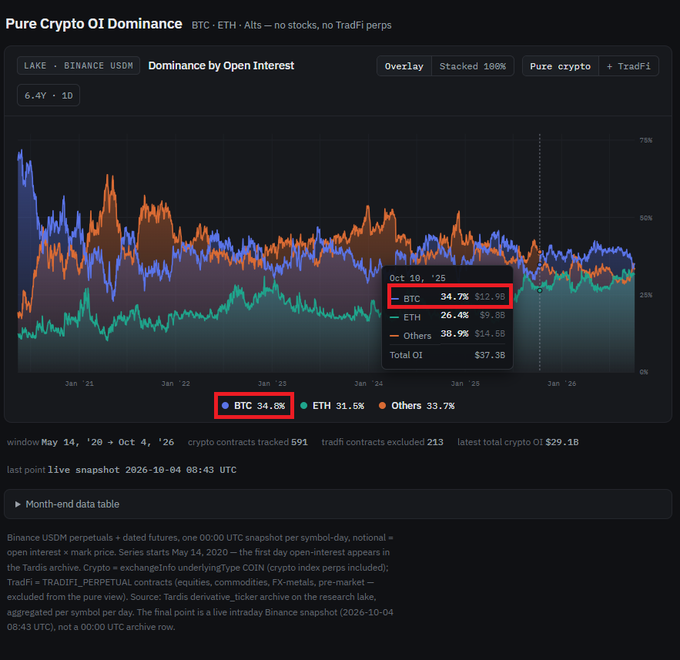Click the blue BTC legend dot
680x660 pixels.
[225, 406]
